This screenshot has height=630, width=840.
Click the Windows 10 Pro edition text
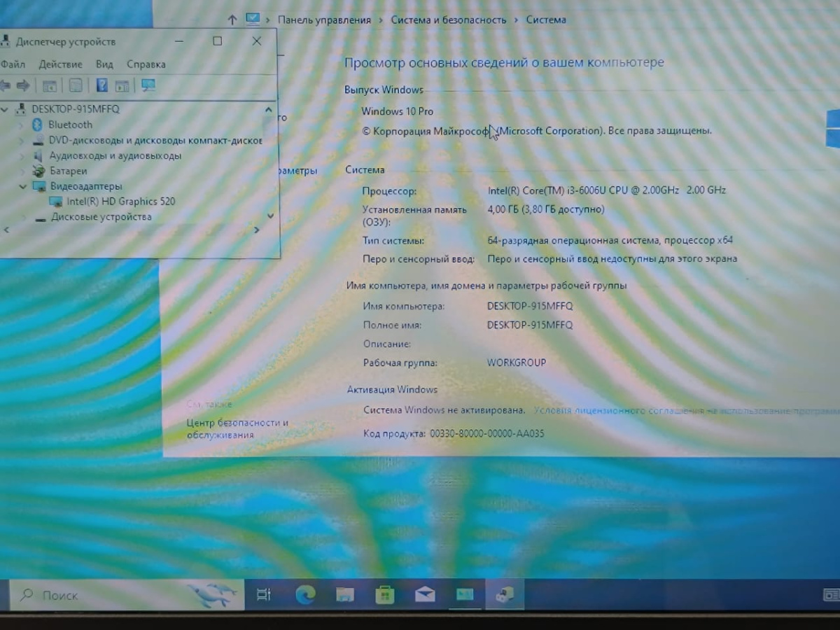point(397,111)
